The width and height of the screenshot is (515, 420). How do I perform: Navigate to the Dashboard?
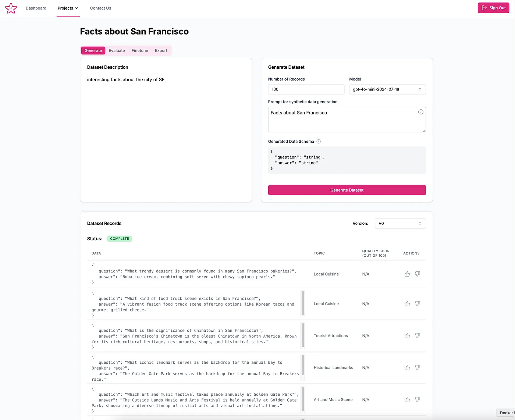tap(36, 8)
